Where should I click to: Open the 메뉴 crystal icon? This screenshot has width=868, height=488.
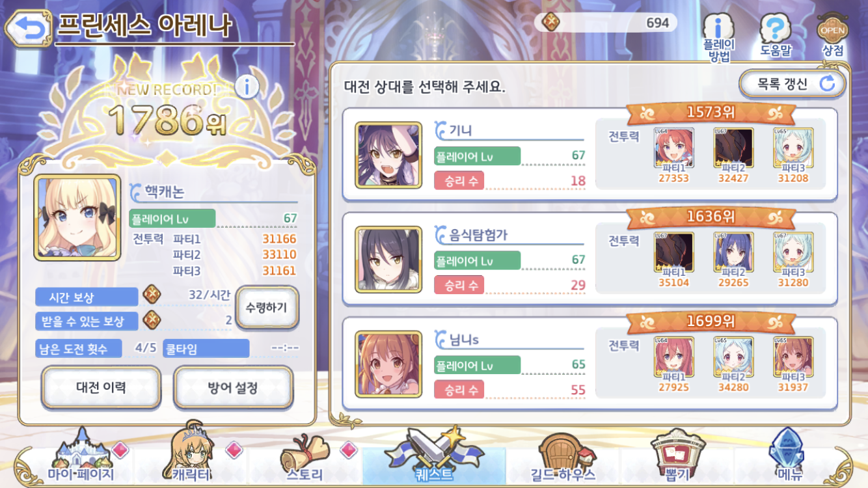pyautogui.click(x=787, y=454)
